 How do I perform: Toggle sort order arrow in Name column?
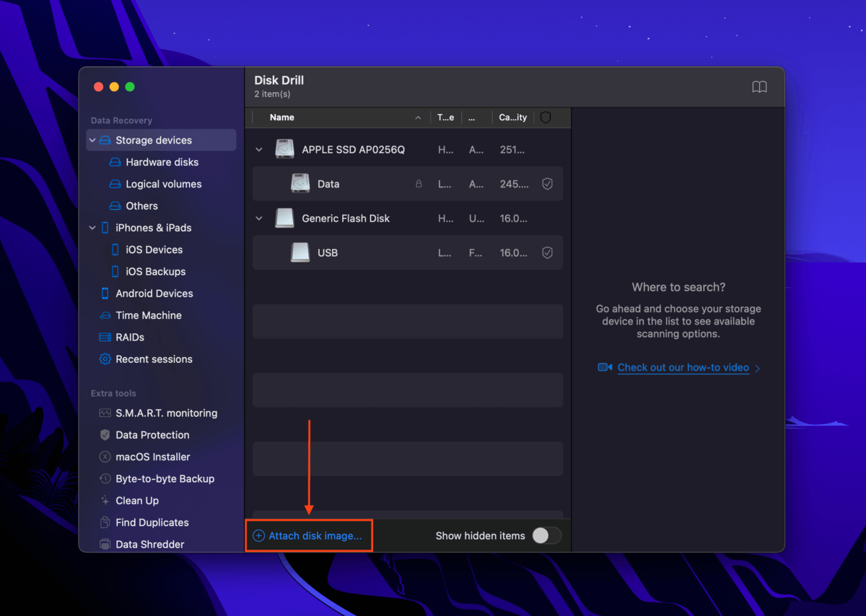pos(418,118)
